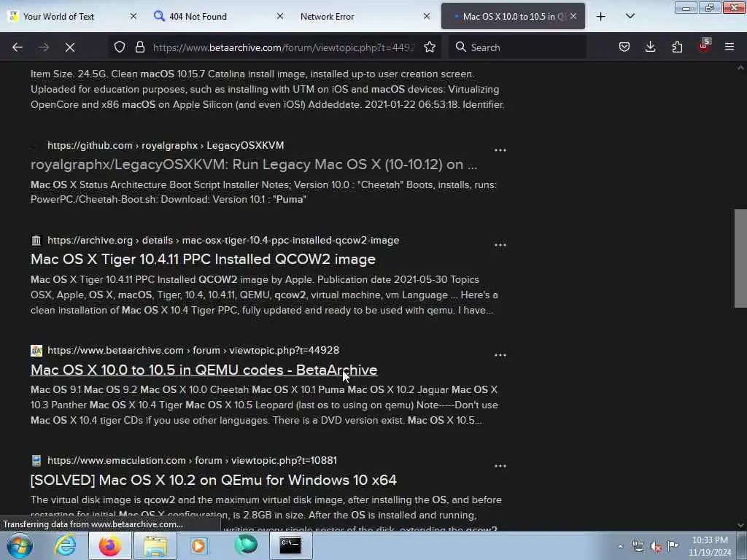Image resolution: width=747 pixels, height=560 pixels.
Task: Click Firefox taskbar icon
Action: click(x=109, y=545)
